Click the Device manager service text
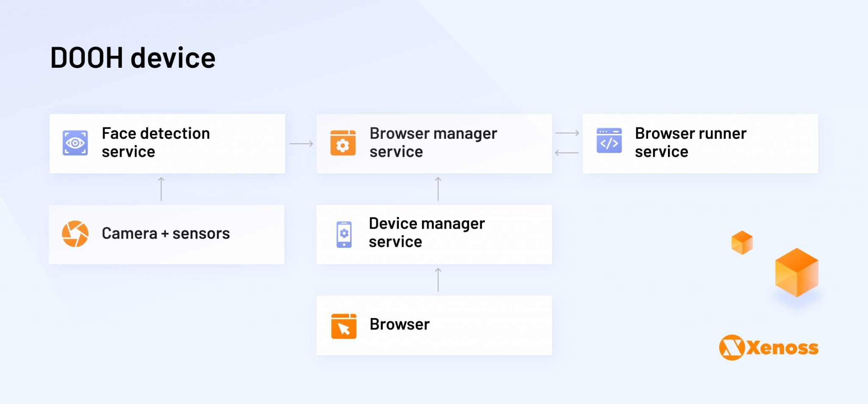 [x=426, y=232]
